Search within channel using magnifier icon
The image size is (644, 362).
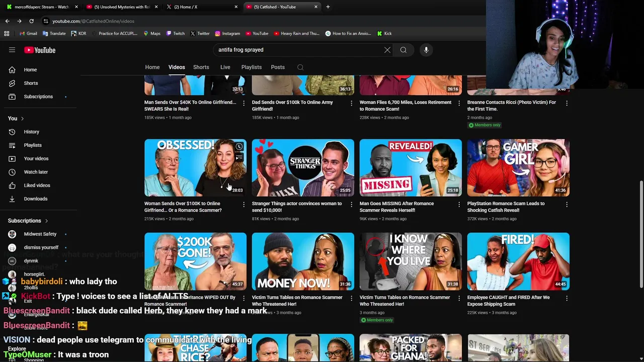click(x=300, y=67)
